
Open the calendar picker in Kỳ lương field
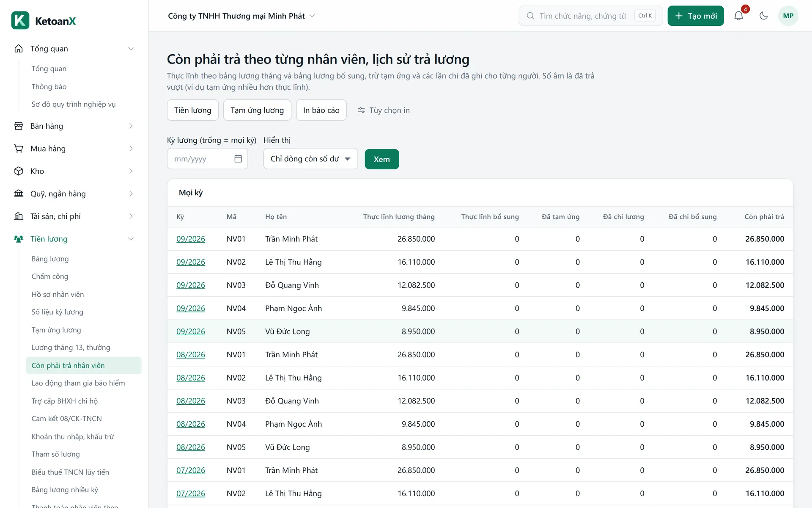tap(238, 159)
